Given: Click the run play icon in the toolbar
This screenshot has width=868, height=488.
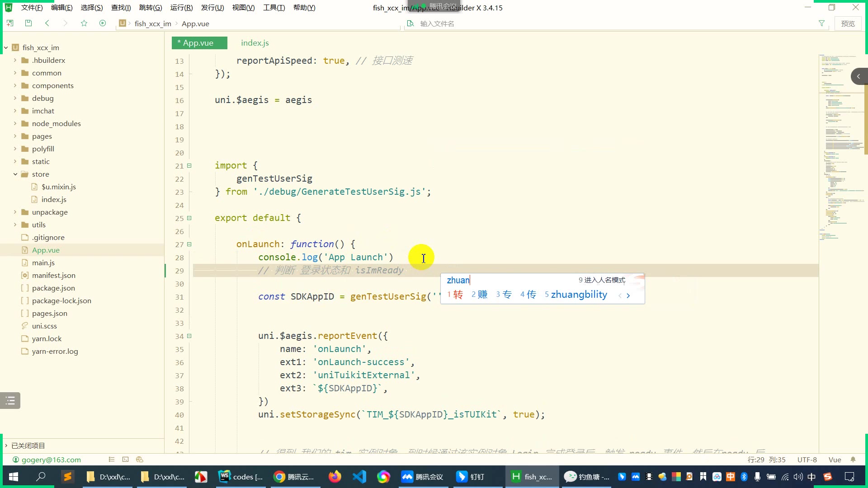Looking at the screenshot, I should pos(103,23).
